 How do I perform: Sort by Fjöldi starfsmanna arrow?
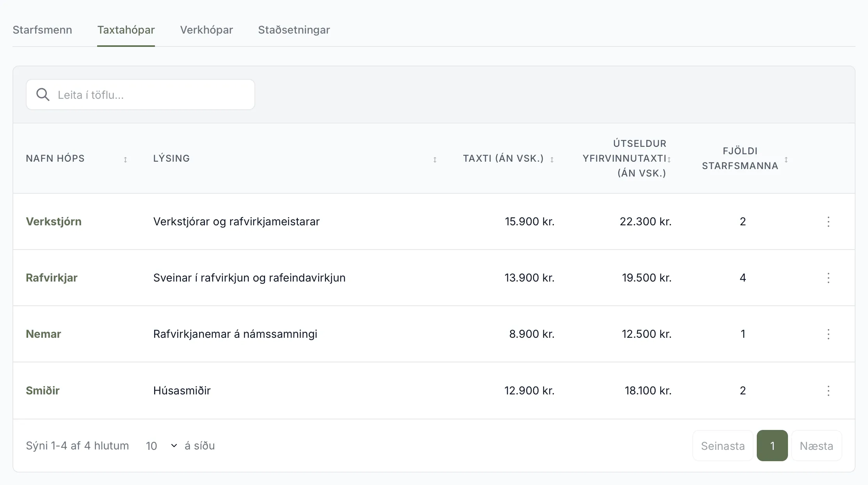coord(786,160)
